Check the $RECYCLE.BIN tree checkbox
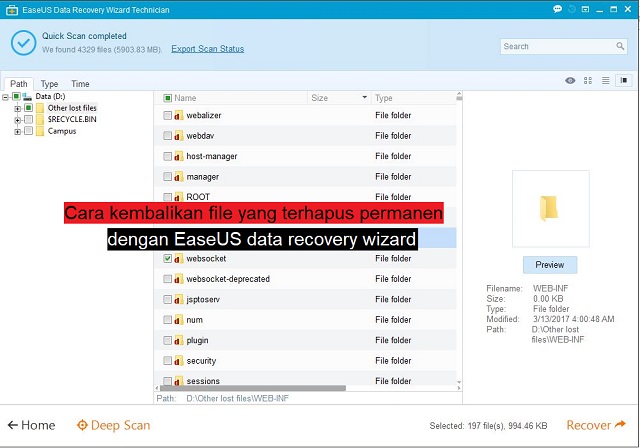Viewport: 640px width, 448px height. (x=28, y=120)
